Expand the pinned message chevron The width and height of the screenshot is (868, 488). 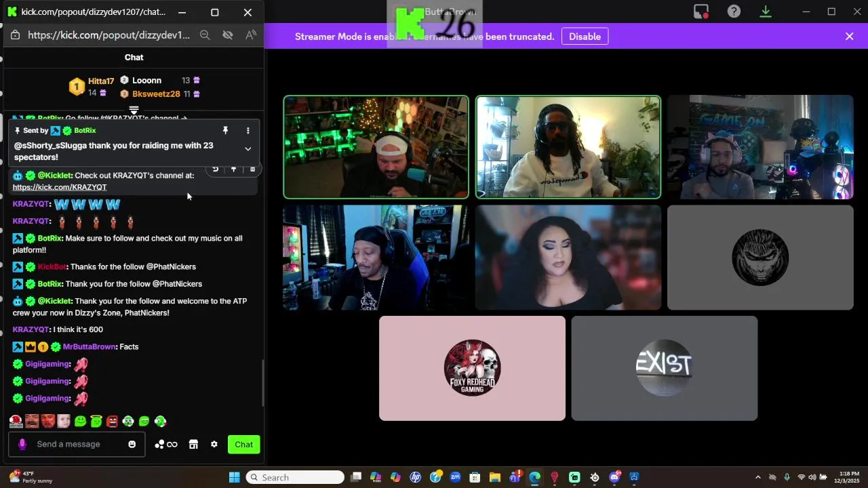[x=248, y=149]
